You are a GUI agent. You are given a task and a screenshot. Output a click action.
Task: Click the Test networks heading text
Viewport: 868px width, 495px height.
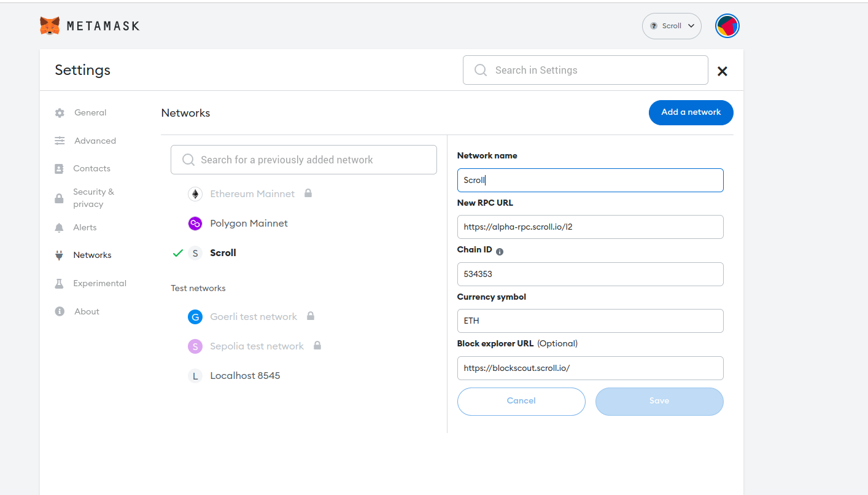198,288
